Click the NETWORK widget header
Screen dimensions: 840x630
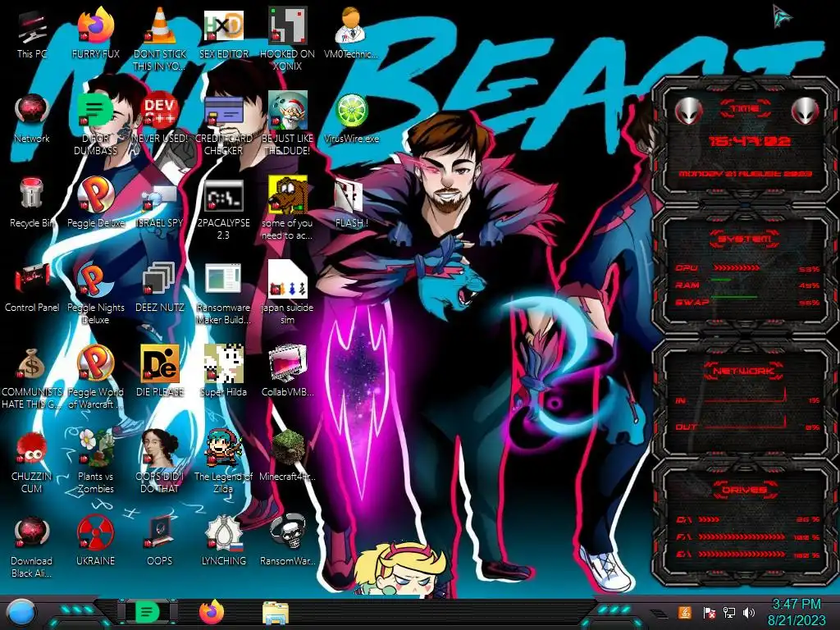(745, 371)
